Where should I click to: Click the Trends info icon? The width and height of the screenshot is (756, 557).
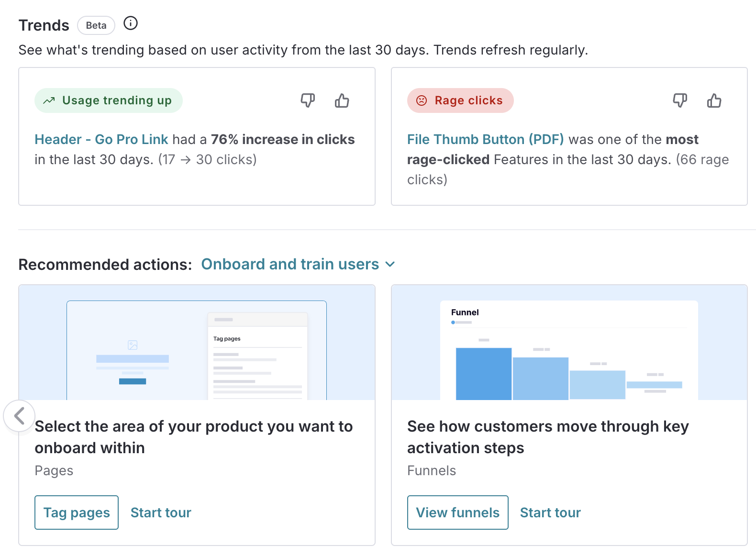[x=131, y=23]
